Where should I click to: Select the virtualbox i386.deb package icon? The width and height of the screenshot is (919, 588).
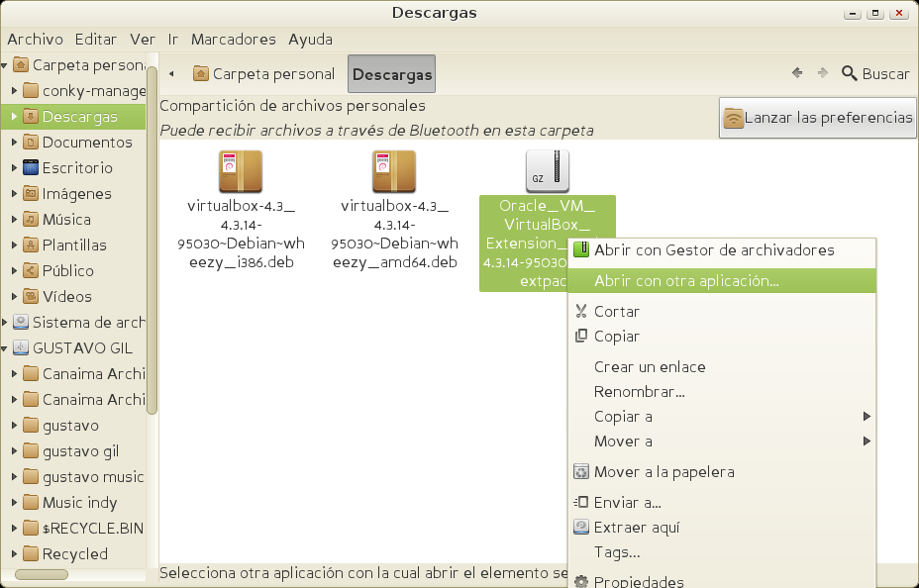tap(241, 171)
